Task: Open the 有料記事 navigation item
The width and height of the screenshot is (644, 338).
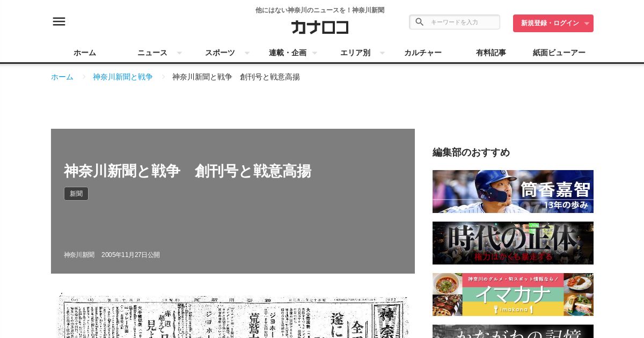Action: [x=491, y=53]
